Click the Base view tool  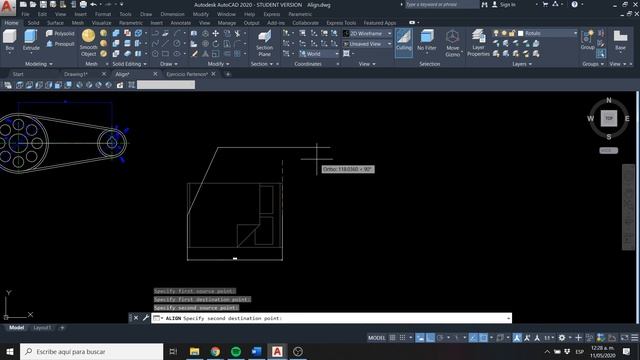tap(620, 40)
